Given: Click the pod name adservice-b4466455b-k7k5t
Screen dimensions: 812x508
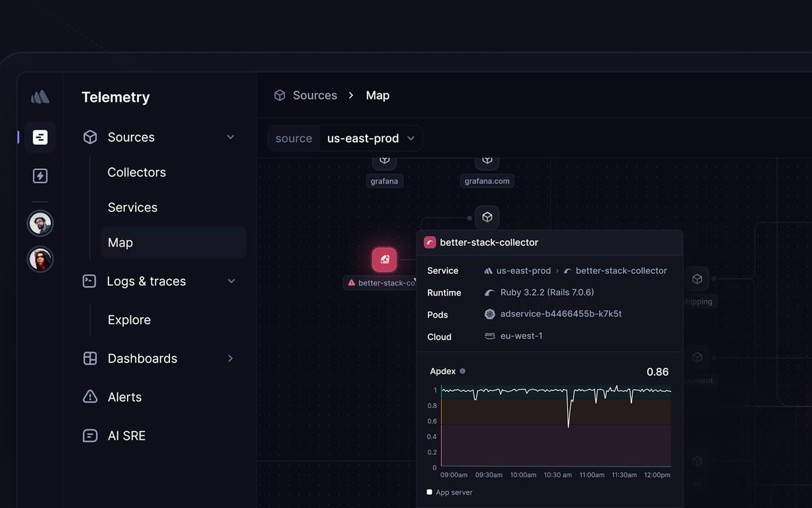Looking at the screenshot, I should 561,314.
